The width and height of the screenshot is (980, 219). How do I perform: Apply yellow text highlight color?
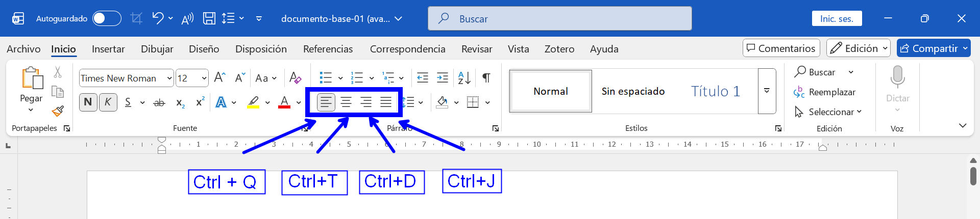253,102
